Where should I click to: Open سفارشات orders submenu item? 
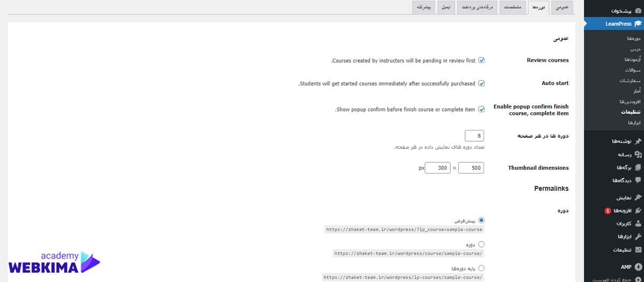[x=631, y=80]
